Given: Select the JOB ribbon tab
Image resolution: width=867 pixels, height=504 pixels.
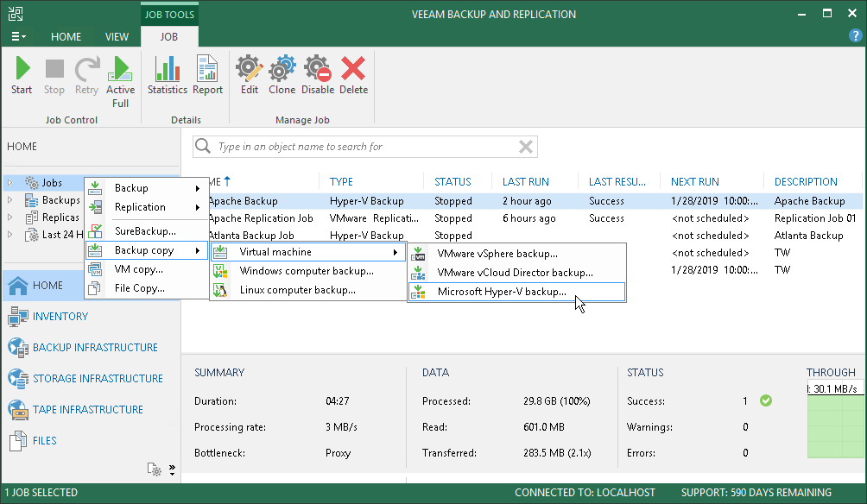Looking at the screenshot, I should (169, 36).
